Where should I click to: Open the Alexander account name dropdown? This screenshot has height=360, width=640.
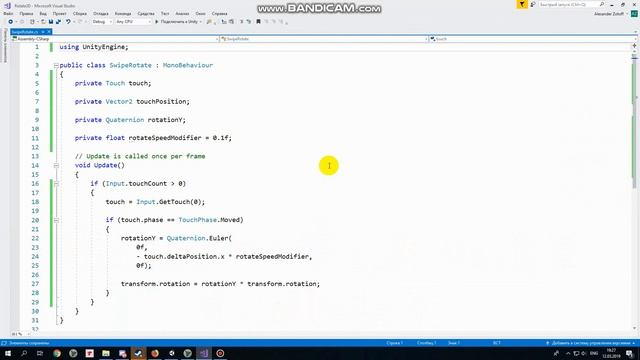(x=610, y=13)
